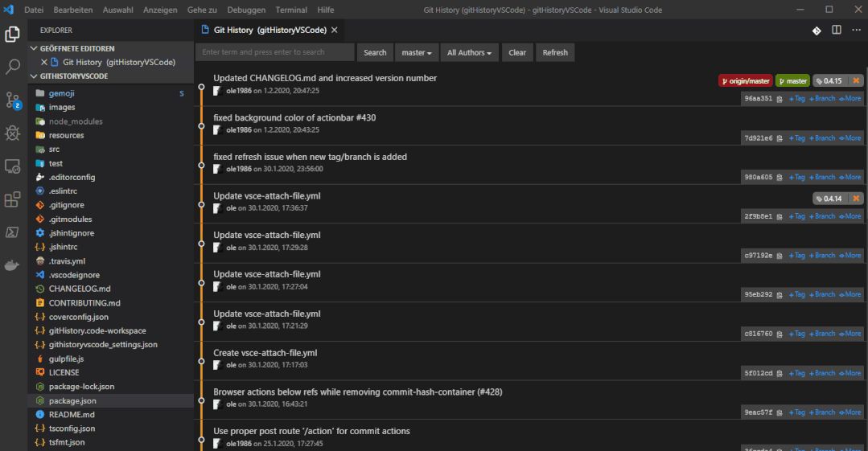Create a branch from commit 7d921e6
Image resolution: width=868 pixels, height=451 pixels.
click(822, 137)
